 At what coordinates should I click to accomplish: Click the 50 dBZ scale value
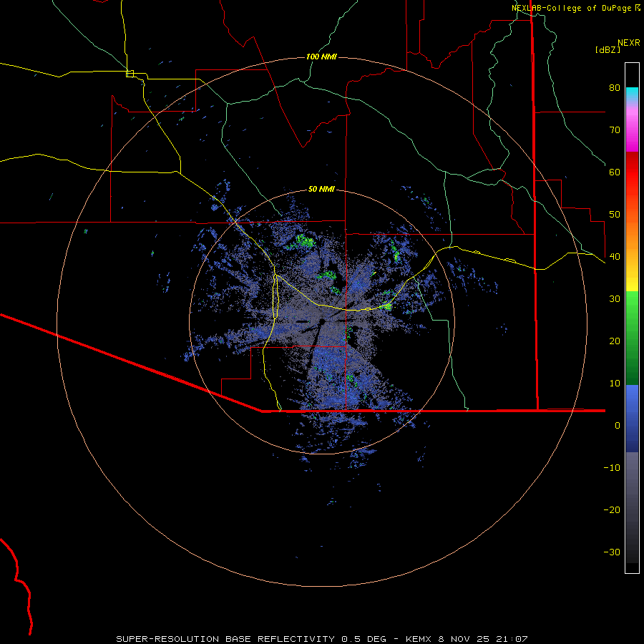click(615, 215)
